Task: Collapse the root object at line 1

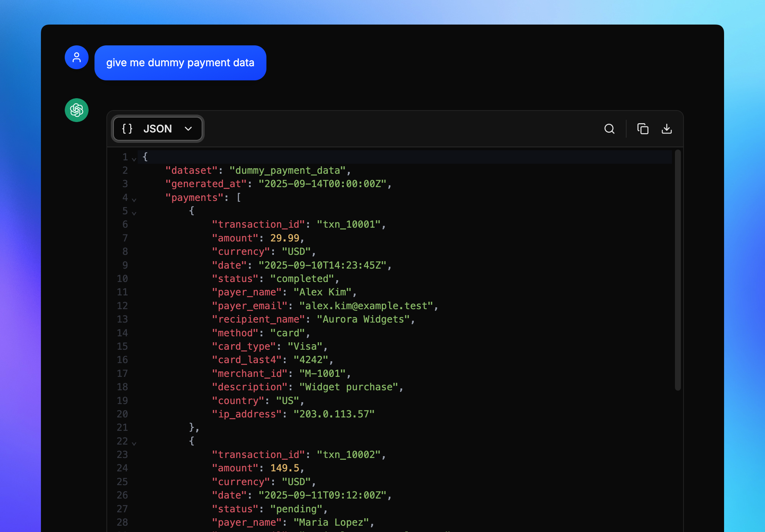Action: 134,159
